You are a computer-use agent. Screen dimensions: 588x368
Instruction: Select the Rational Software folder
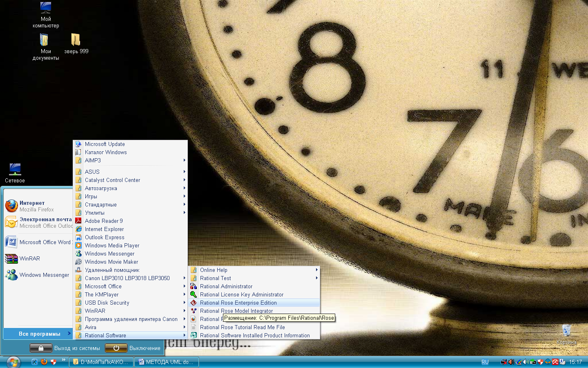point(130,335)
